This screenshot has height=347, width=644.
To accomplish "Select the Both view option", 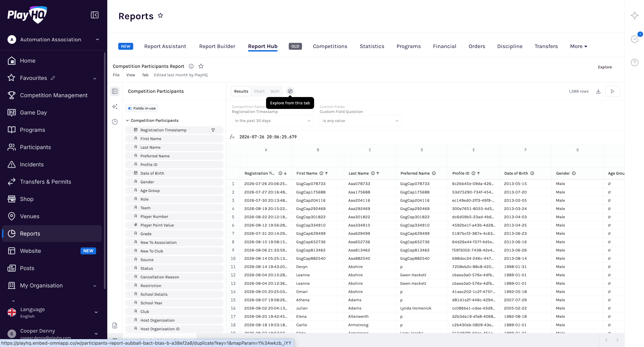I will [x=275, y=91].
